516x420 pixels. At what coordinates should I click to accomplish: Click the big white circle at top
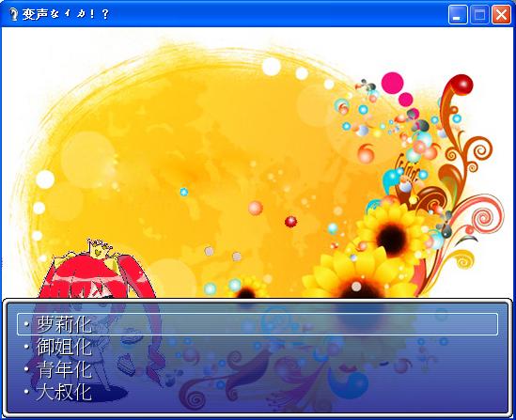pos(272,67)
